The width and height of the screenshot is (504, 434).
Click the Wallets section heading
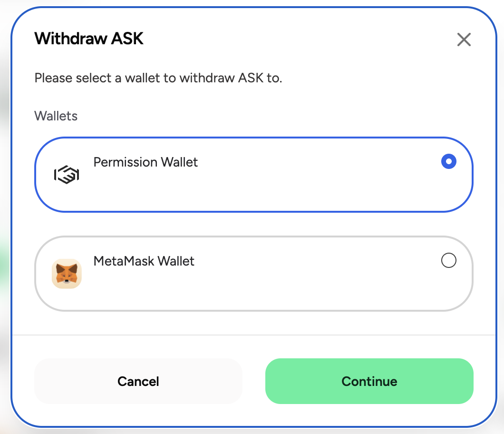point(56,116)
